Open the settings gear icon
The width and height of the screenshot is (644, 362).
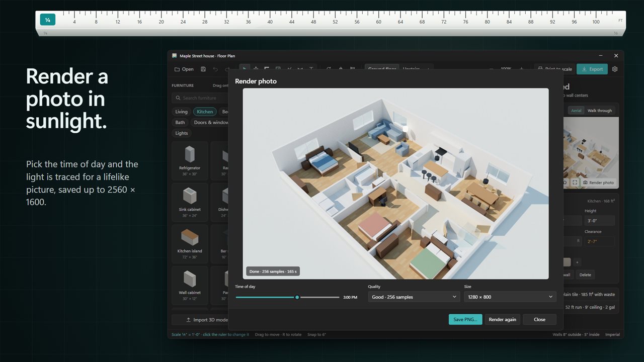click(615, 69)
